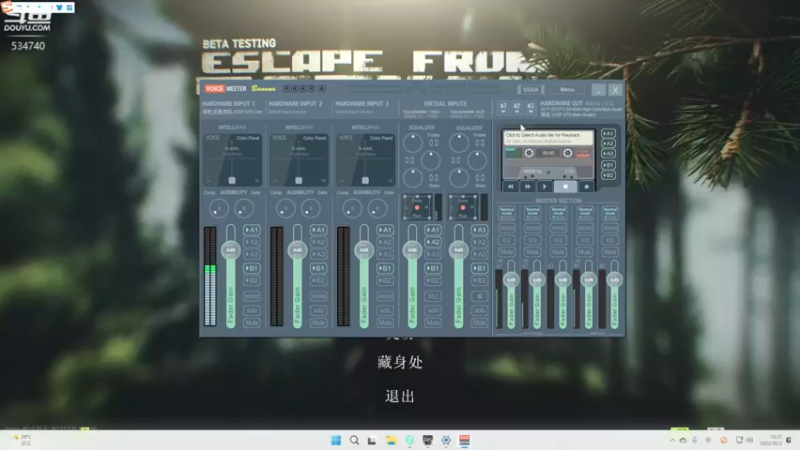Start recording with the cassette record button
Screen dimensions: 800x450
pos(586,187)
